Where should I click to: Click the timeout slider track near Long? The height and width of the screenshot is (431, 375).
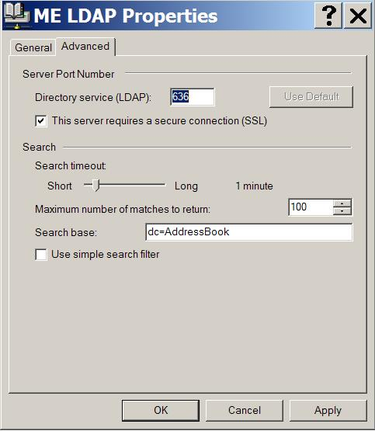click(157, 184)
